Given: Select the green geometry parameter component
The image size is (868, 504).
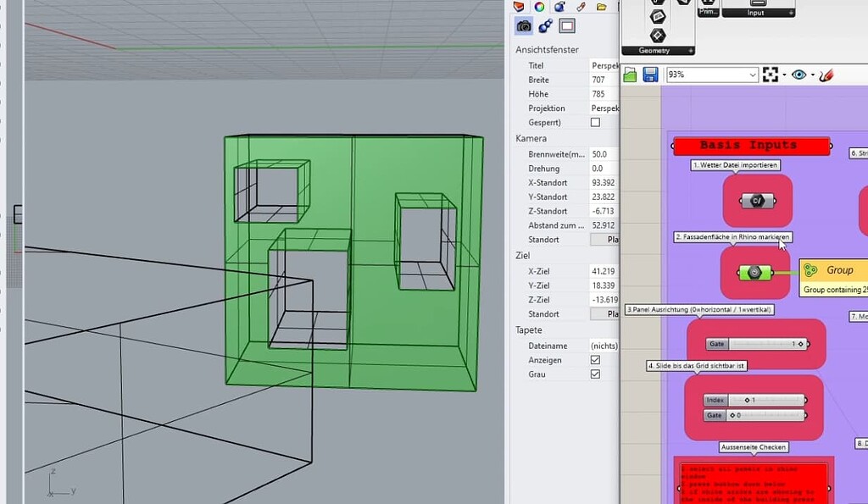Looking at the screenshot, I should (754, 272).
